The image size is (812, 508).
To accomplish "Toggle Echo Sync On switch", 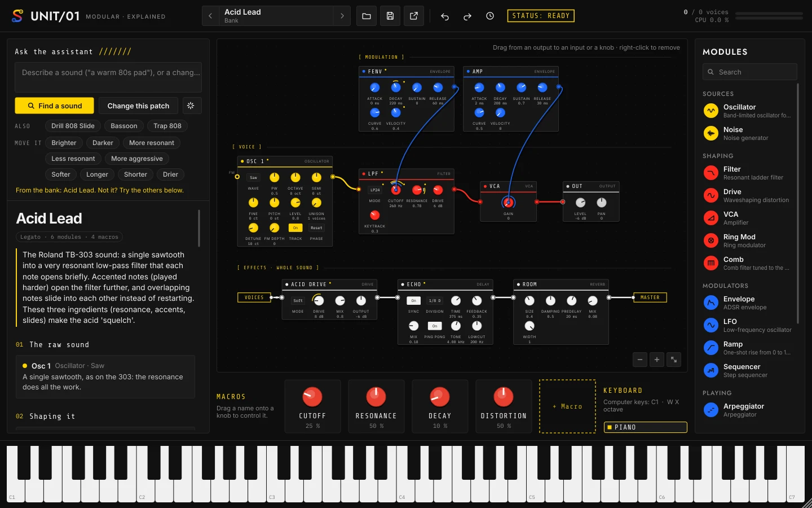I will click(413, 300).
